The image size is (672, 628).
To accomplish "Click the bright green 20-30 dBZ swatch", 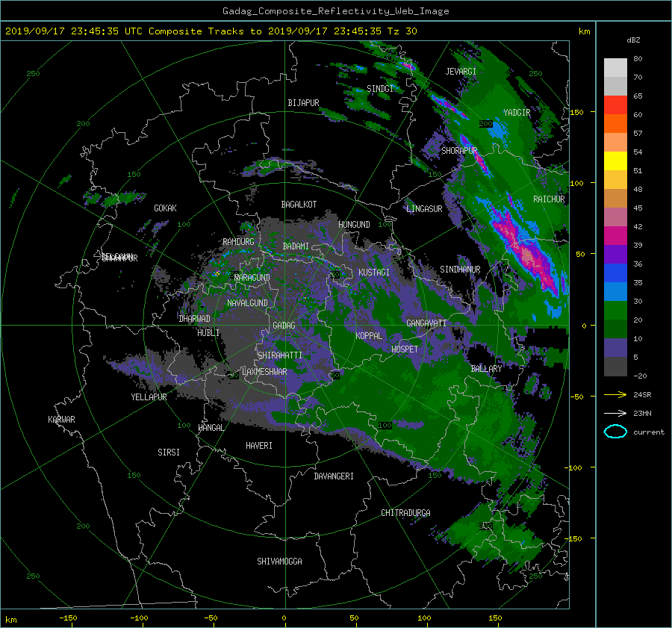I will pos(615,311).
